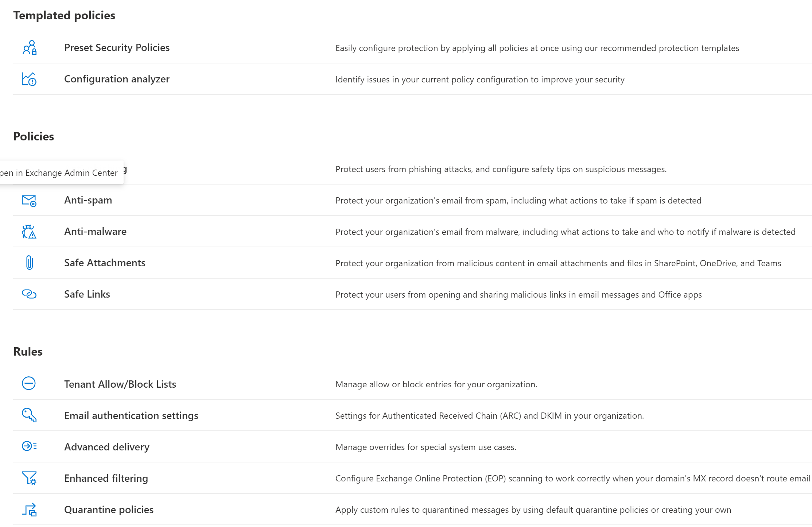812x527 pixels.
Task: Open Email authentication settings
Action: (131, 416)
